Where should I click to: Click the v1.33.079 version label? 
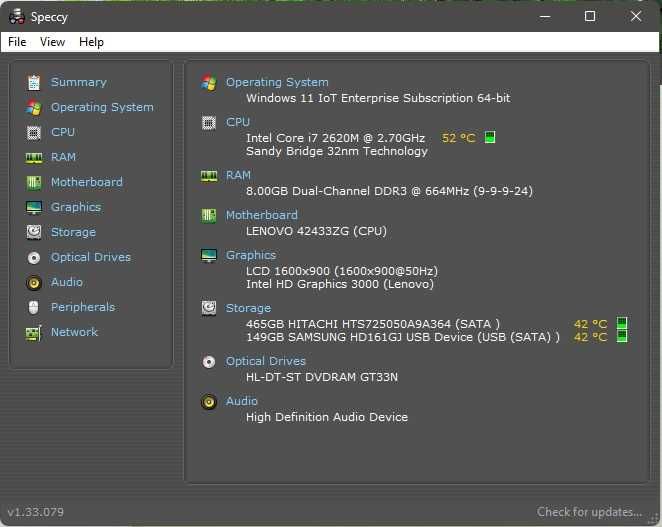[36, 512]
